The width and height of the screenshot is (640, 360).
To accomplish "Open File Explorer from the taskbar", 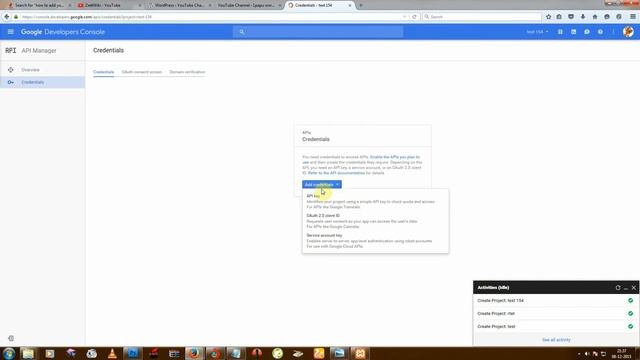I will click(28, 353).
